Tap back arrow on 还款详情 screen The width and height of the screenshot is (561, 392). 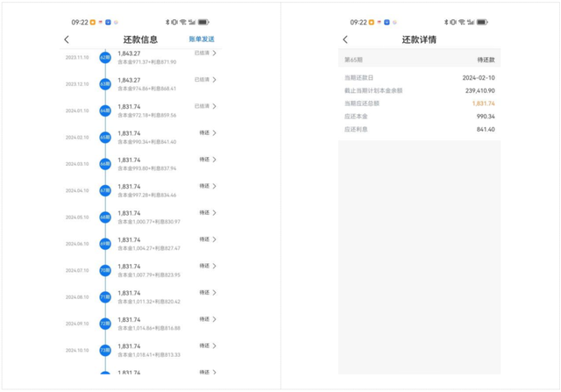point(345,39)
